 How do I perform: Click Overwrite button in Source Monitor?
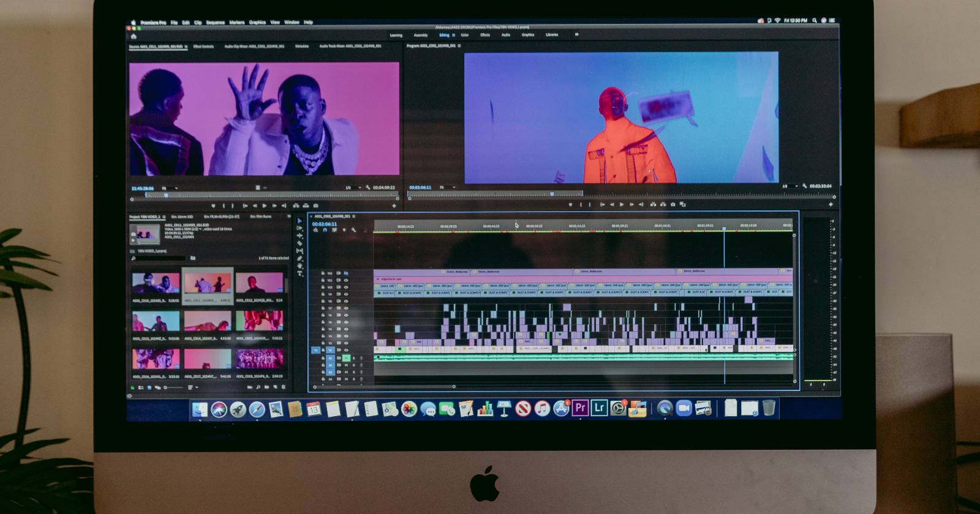click(305, 206)
